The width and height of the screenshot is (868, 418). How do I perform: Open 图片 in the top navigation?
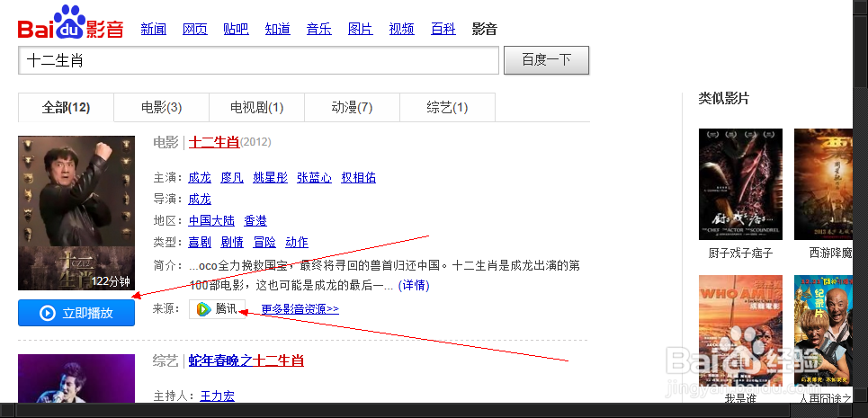point(360,29)
